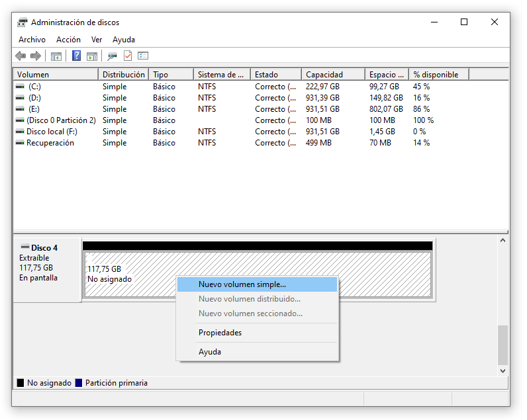The height and width of the screenshot is (420, 527).
Task: Click the drive icon beside Disco 0 Partición 2
Action: pyautogui.click(x=20, y=120)
